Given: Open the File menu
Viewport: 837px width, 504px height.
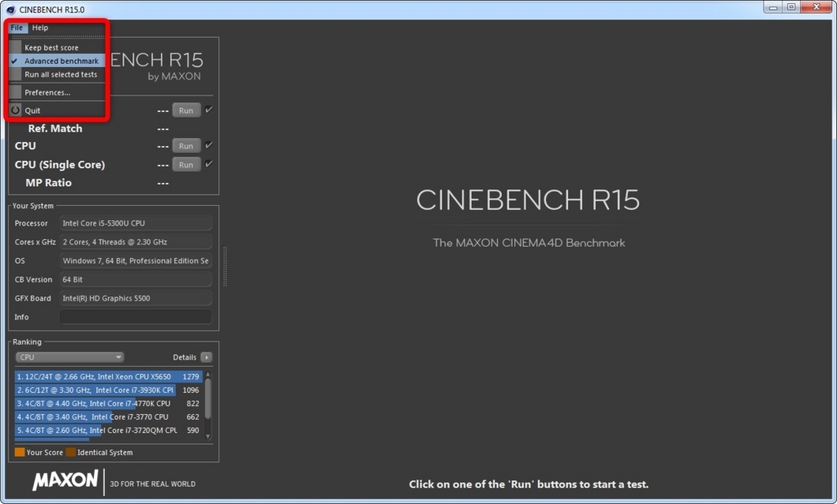Looking at the screenshot, I should click(x=17, y=28).
